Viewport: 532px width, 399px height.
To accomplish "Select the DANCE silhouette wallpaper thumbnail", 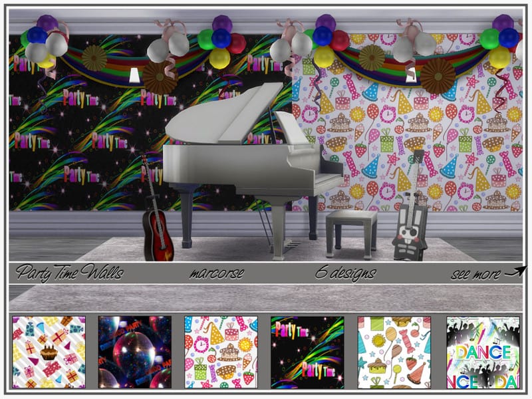I will (483, 352).
